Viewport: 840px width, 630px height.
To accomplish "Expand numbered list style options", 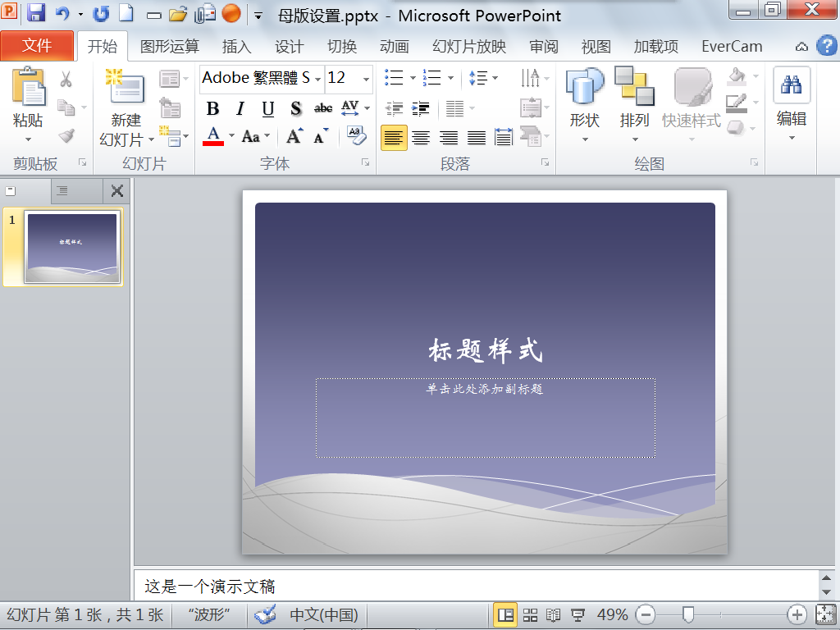I will click(x=451, y=78).
